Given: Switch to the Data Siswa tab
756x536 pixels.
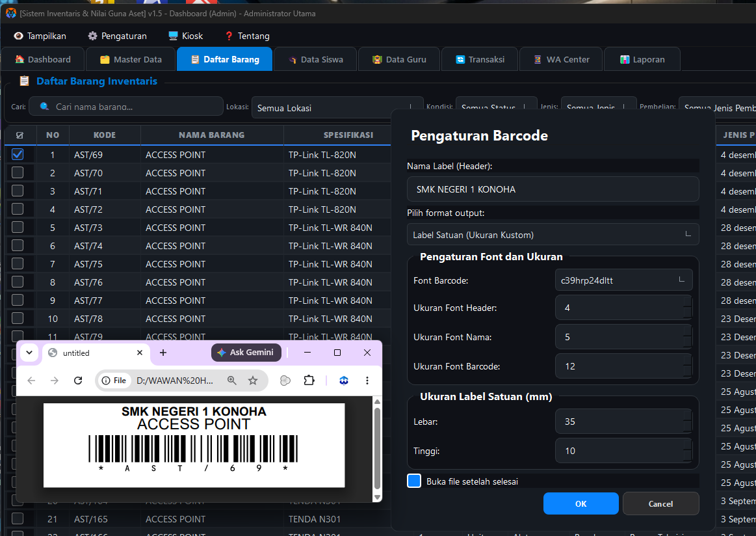Looking at the screenshot, I should (x=315, y=59).
